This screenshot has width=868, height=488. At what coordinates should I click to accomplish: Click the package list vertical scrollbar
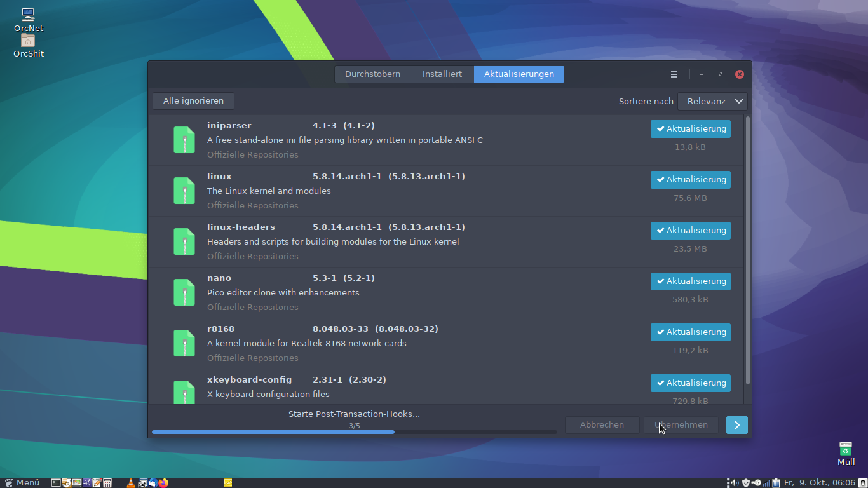click(x=748, y=250)
